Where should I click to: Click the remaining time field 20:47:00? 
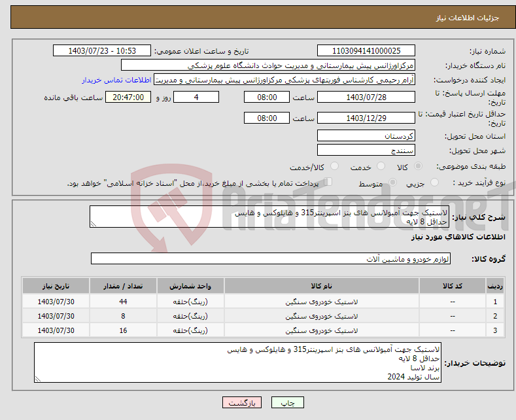pyautogui.click(x=128, y=97)
